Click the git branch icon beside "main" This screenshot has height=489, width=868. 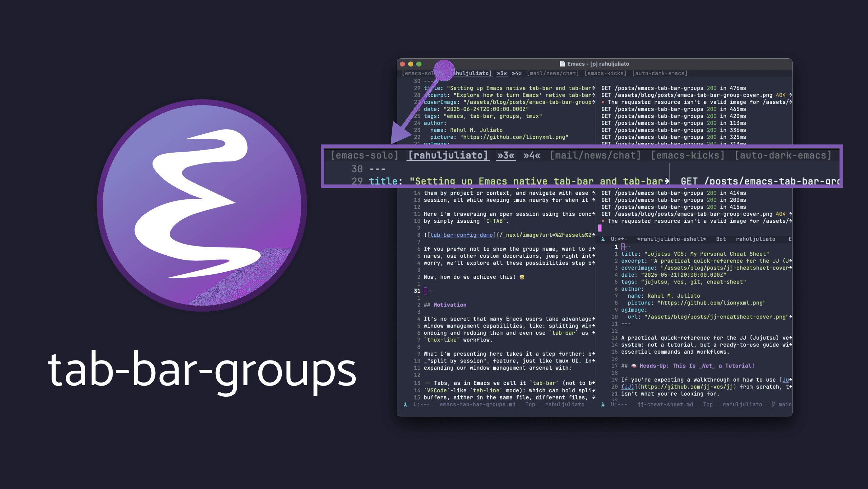pyautogui.click(x=773, y=404)
